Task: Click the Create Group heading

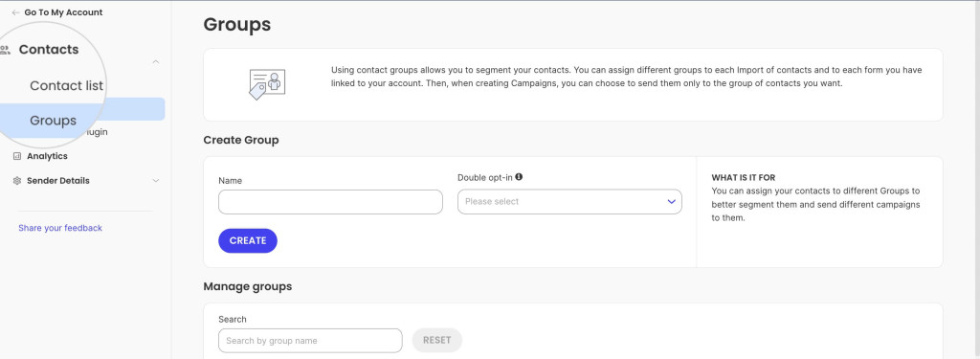Action: point(241,140)
